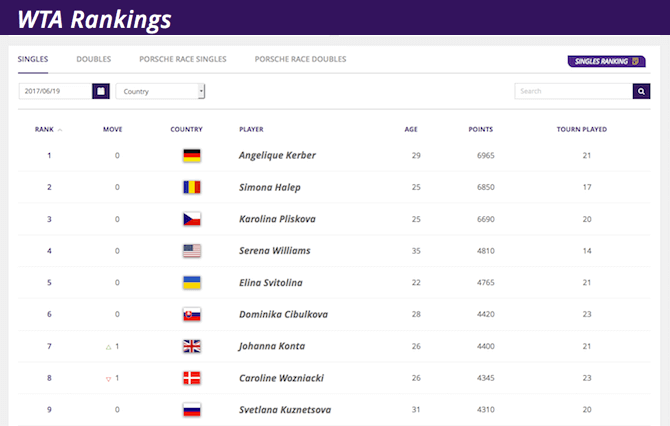This screenshot has width=670, height=426.
Task: Open Serena Williams player profile
Action: pyautogui.click(x=275, y=251)
